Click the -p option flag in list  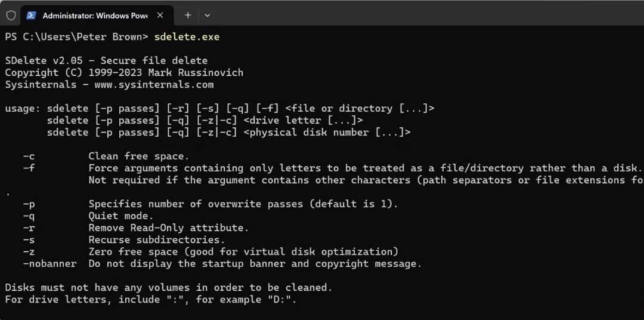tap(29, 204)
